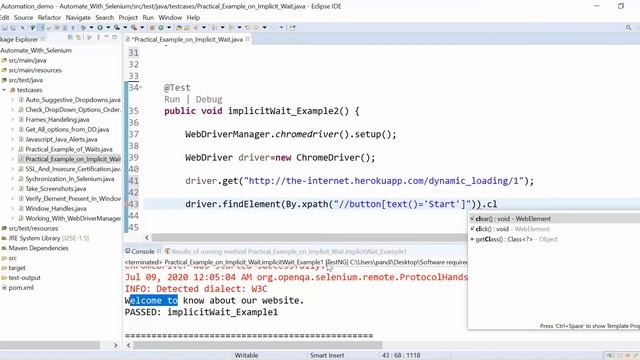This screenshot has width=640, height=360.
Task: Open the Source menu
Action: 23,18
